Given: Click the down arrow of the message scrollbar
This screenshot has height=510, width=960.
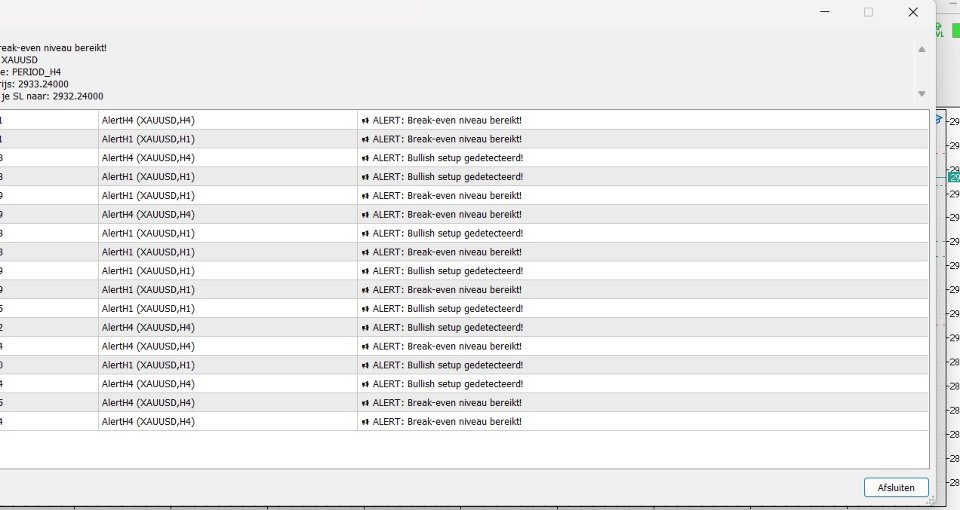Looking at the screenshot, I should [x=921, y=94].
